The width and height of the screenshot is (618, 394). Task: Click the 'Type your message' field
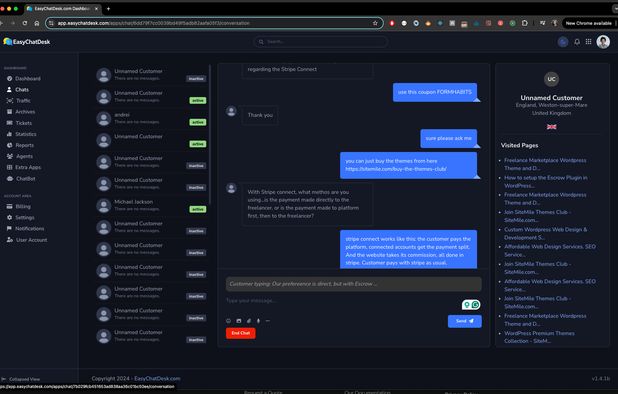341,301
